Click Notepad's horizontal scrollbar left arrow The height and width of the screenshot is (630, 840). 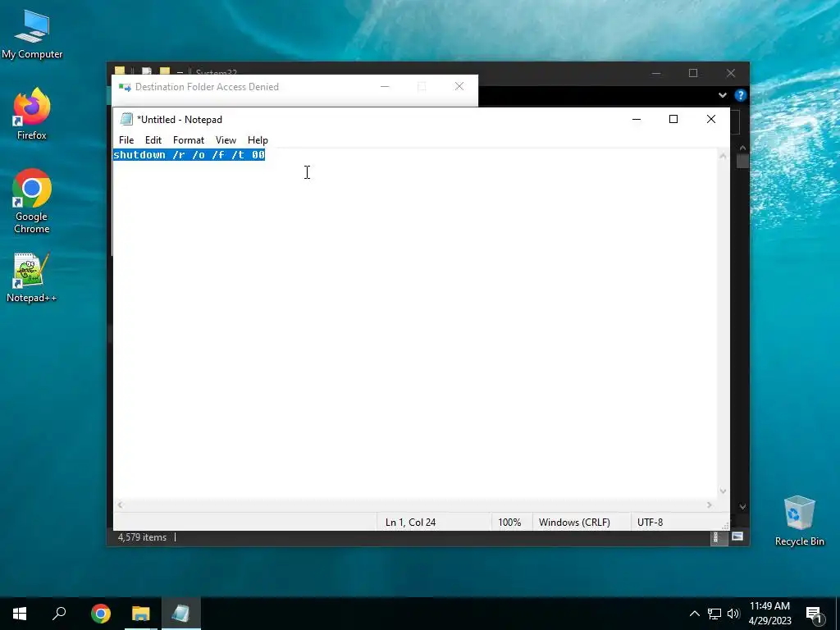(121, 504)
